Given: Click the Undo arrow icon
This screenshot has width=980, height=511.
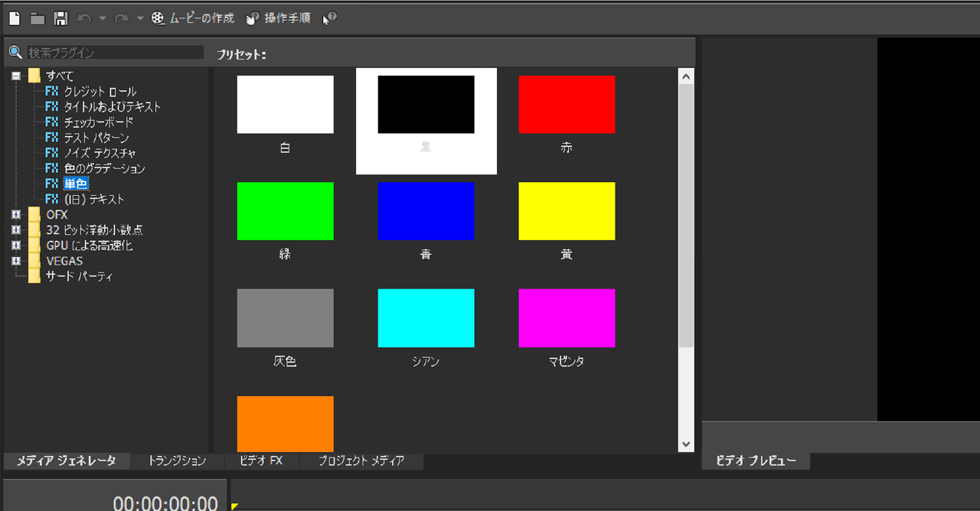Looking at the screenshot, I should click(x=84, y=18).
